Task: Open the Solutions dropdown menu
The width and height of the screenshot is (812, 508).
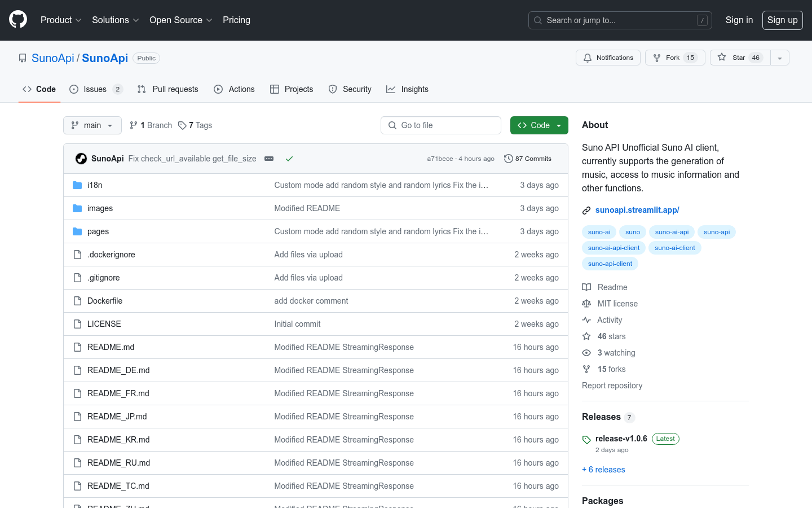Action: tap(115, 20)
